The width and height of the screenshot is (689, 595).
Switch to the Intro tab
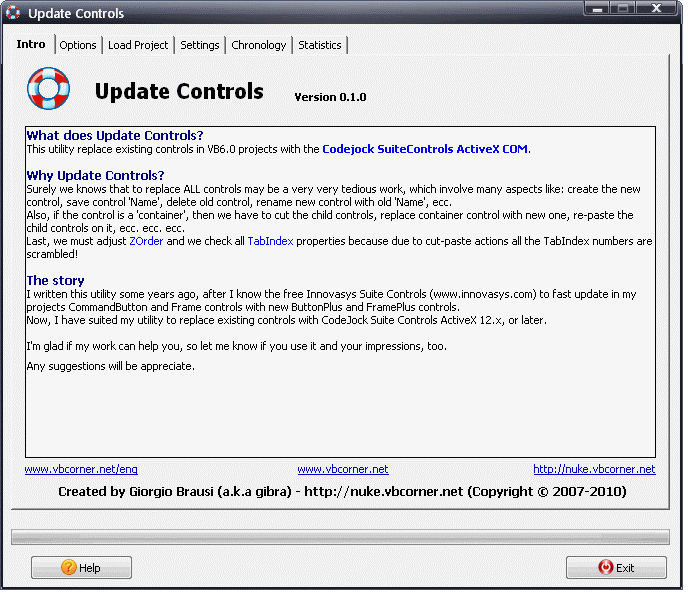click(31, 44)
